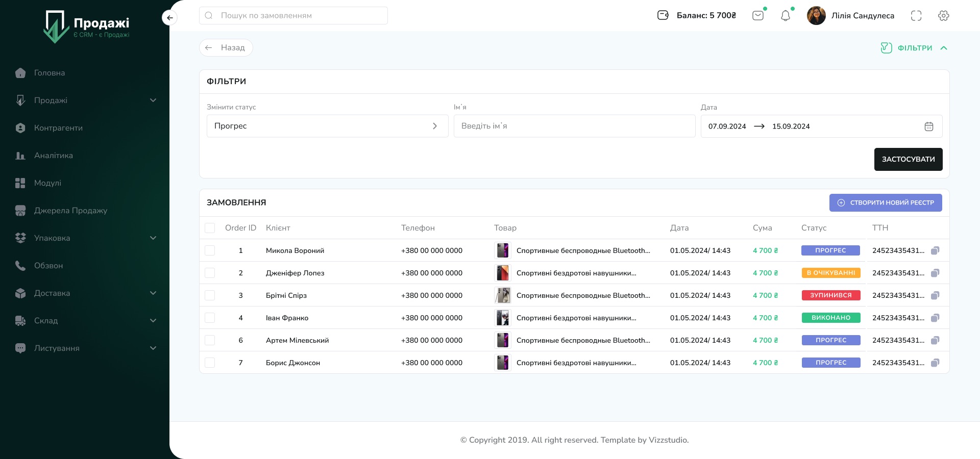Copy TTH number for order 2

[935, 273]
